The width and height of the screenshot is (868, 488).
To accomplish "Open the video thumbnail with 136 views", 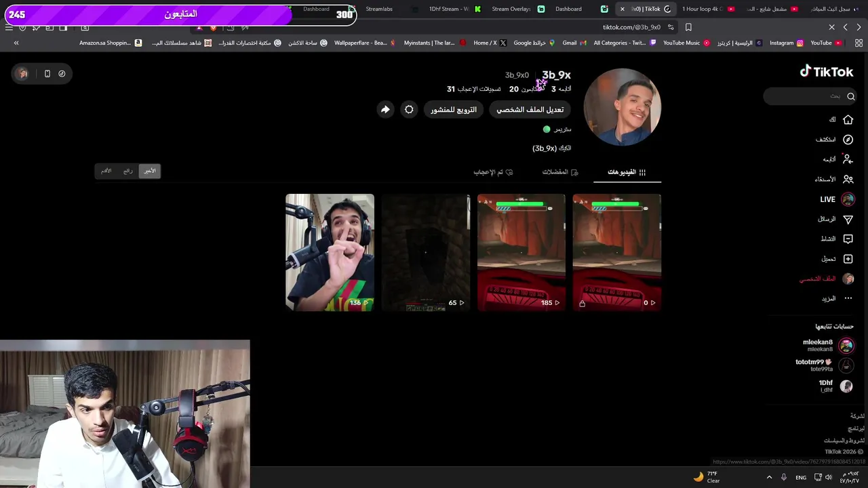I will click(x=330, y=252).
